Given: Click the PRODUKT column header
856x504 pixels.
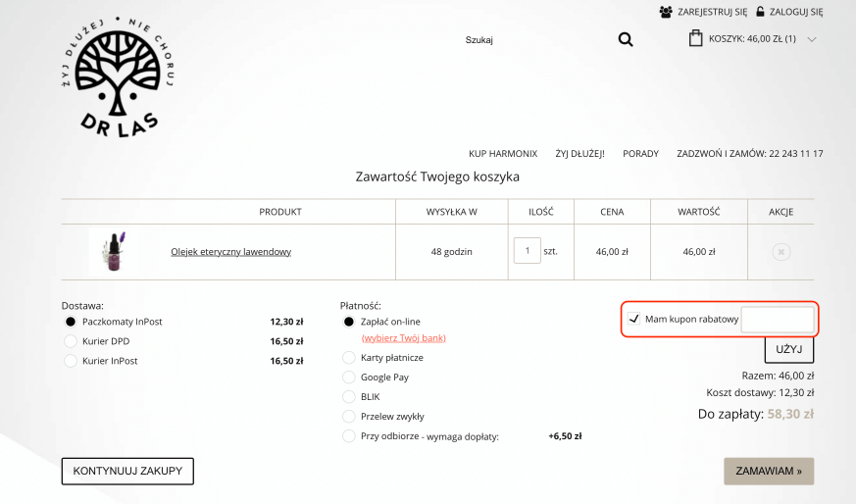Looking at the screenshot, I should [x=280, y=212].
